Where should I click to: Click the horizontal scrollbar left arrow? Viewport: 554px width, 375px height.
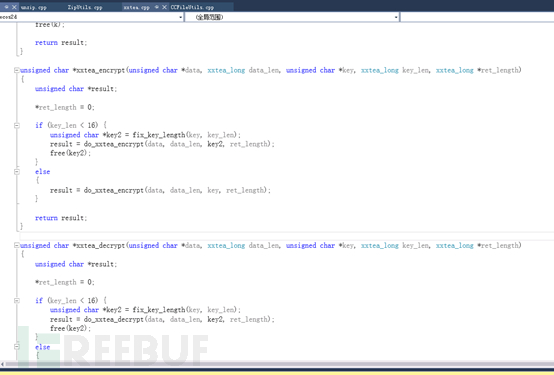(x=2, y=364)
